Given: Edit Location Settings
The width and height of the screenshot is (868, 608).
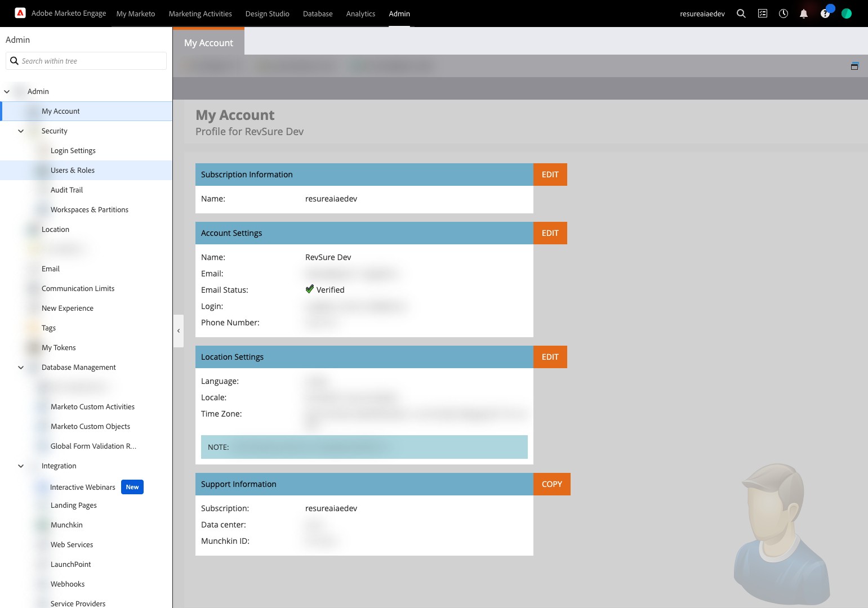Looking at the screenshot, I should pyautogui.click(x=550, y=357).
